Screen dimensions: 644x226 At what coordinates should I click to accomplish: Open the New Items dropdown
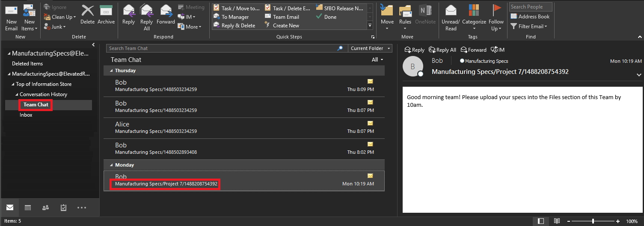click(x=29, y=17)
